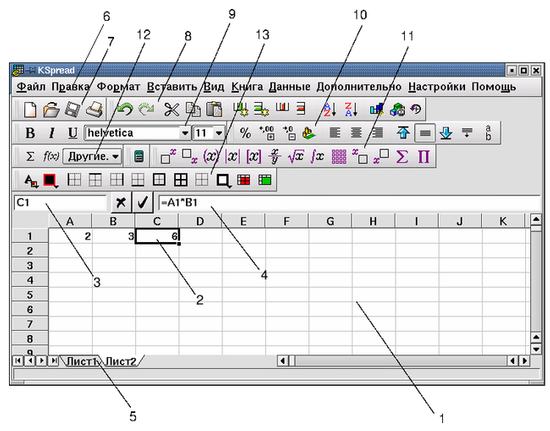Screen dimensions: 550x431
Task: Toggle Italic formatting
Action: click(x=52, y=133)
